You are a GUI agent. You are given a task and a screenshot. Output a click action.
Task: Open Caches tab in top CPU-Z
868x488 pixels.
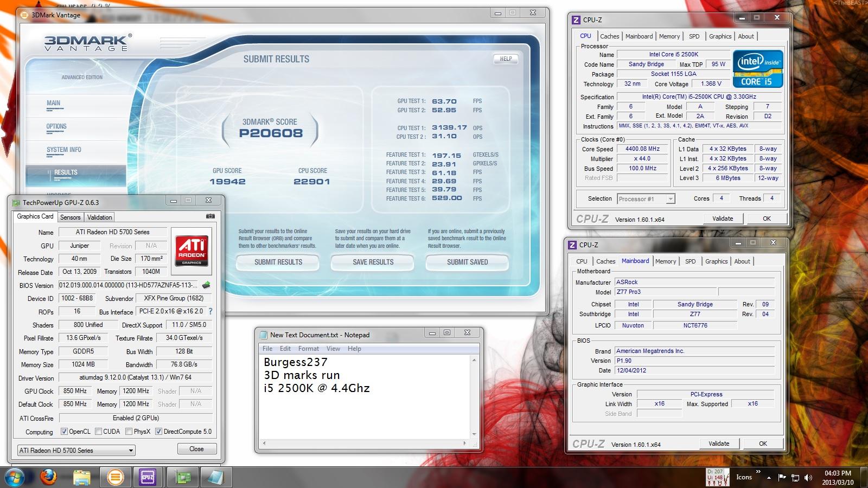click(x=610, y=36)
